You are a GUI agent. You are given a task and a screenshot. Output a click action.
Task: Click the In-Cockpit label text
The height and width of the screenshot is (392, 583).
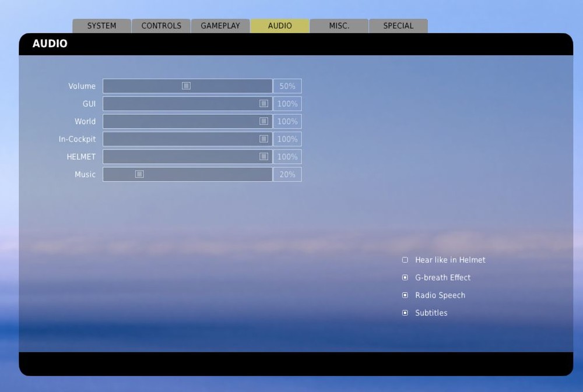[77, 139]
